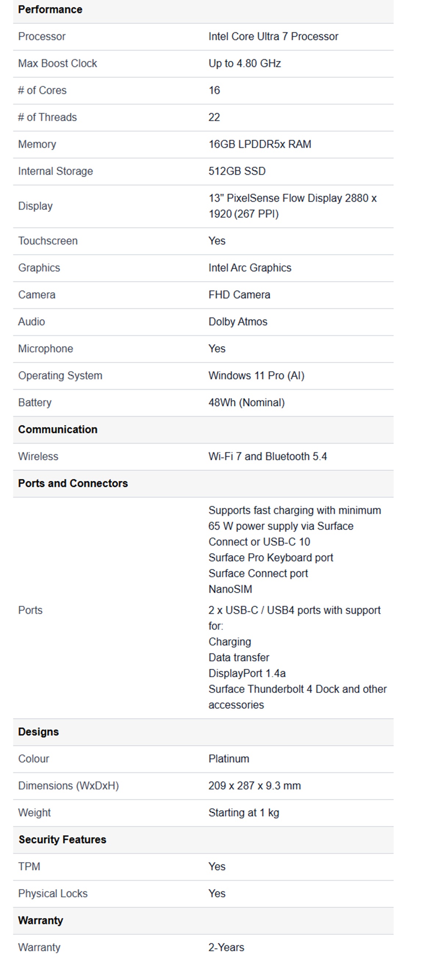Click the 512GB SSD storage value

[x=237, y=171]
